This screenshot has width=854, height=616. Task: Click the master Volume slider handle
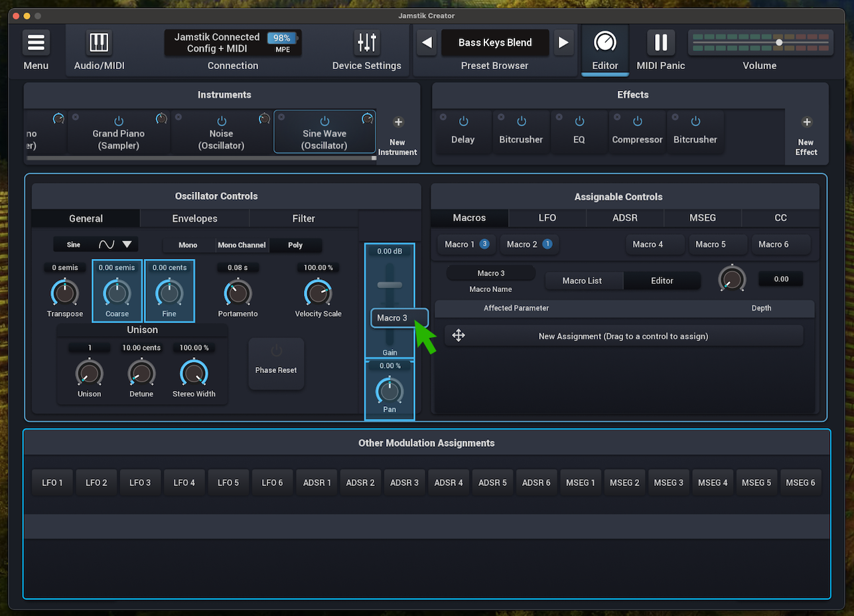(779, 42)
